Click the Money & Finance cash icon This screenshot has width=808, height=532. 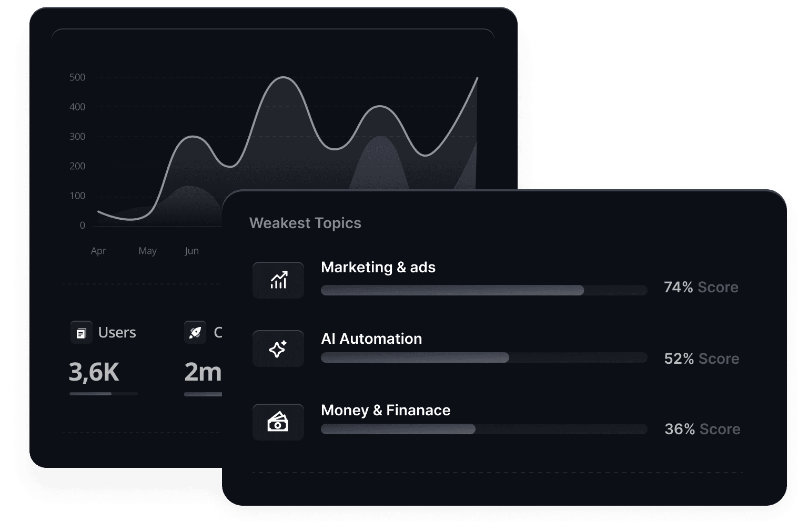tap(278, 422)
